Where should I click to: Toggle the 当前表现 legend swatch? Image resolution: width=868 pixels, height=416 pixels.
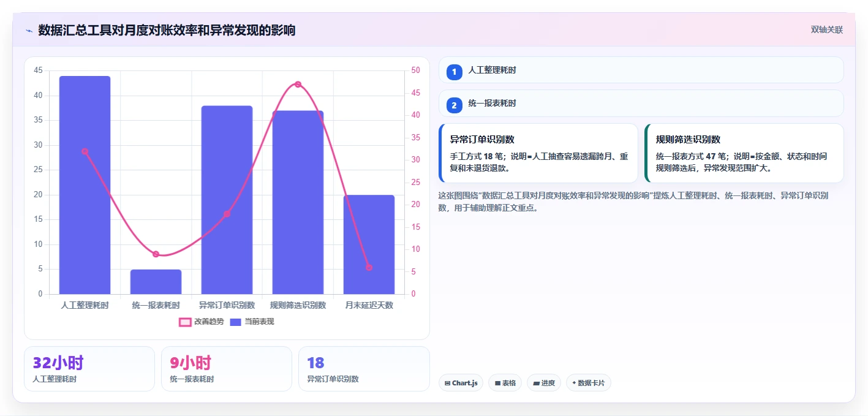(x=236, y=322)
